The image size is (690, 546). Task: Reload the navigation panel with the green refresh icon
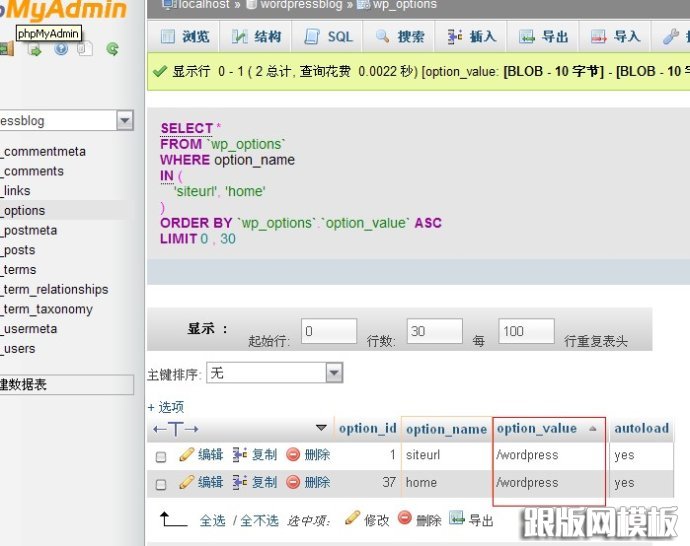113,48
